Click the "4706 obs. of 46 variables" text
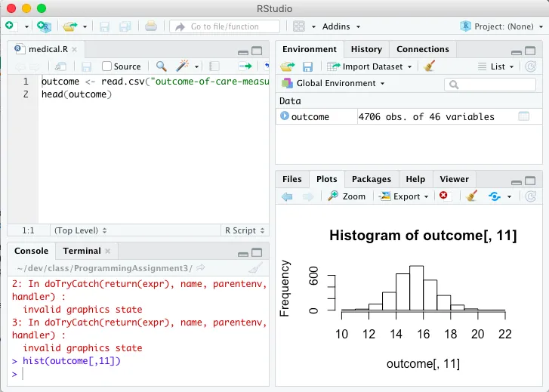The height and width of the screenshot is (392, 549). tap(426, 116)
